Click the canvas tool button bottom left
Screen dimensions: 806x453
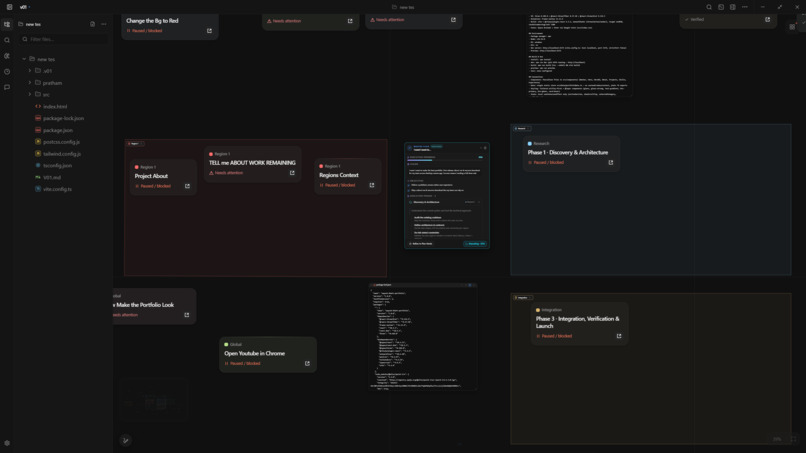125,440
